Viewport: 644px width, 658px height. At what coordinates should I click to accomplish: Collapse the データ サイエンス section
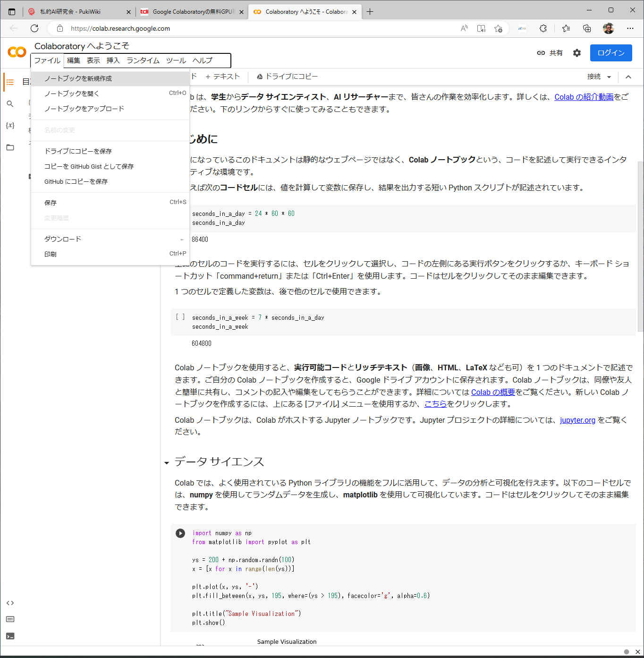coord(167,463)
